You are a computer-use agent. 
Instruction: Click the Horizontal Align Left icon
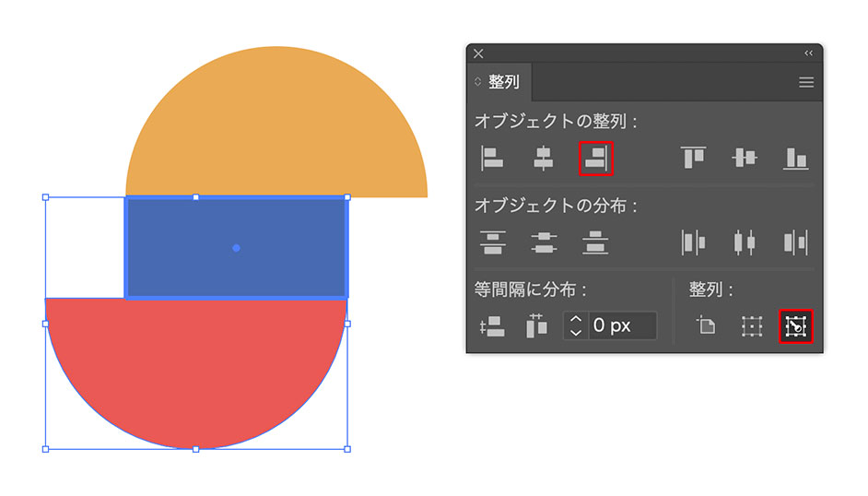(493, 159)
